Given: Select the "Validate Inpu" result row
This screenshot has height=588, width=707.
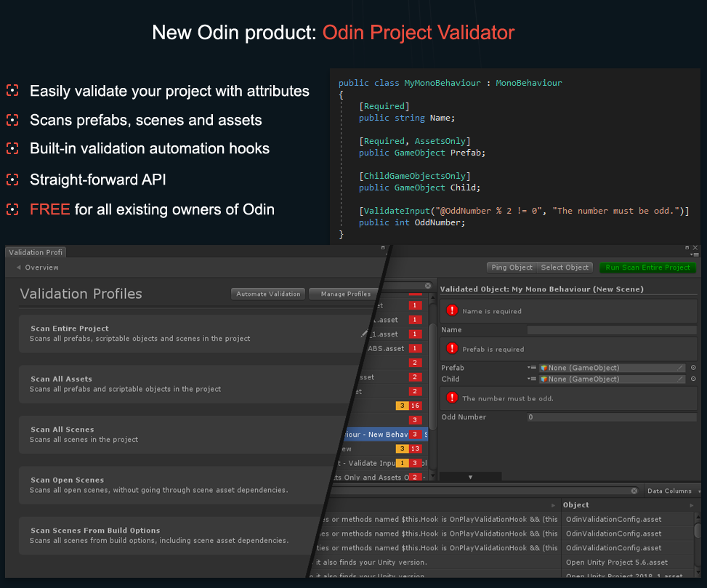Looking at the screenshot, I should click(x=382, y=463).
